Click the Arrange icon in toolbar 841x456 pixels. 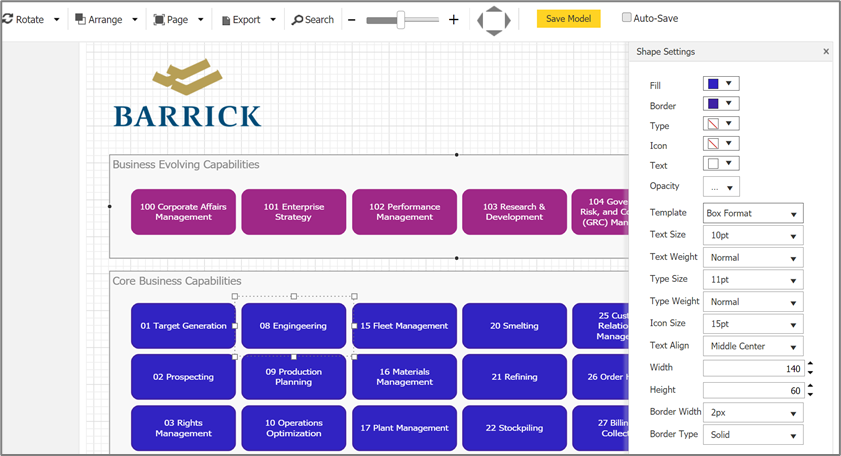tap(80, 19)
